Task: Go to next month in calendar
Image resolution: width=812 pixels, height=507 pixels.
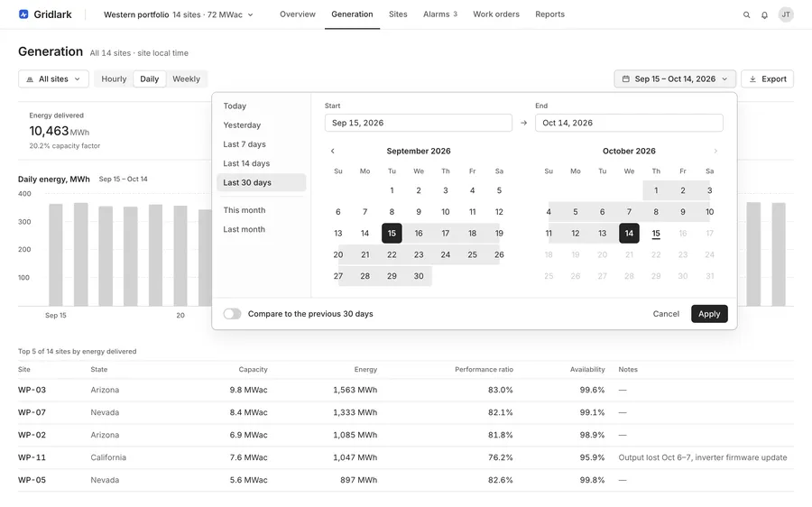Action: pos(715,152)
